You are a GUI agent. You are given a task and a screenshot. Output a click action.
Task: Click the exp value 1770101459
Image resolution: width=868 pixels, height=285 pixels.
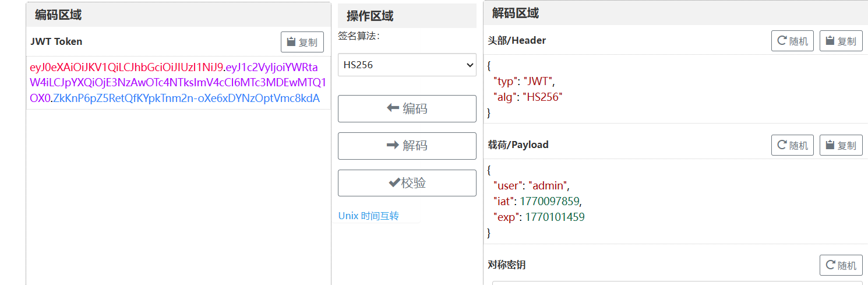[x=555, y=217]
